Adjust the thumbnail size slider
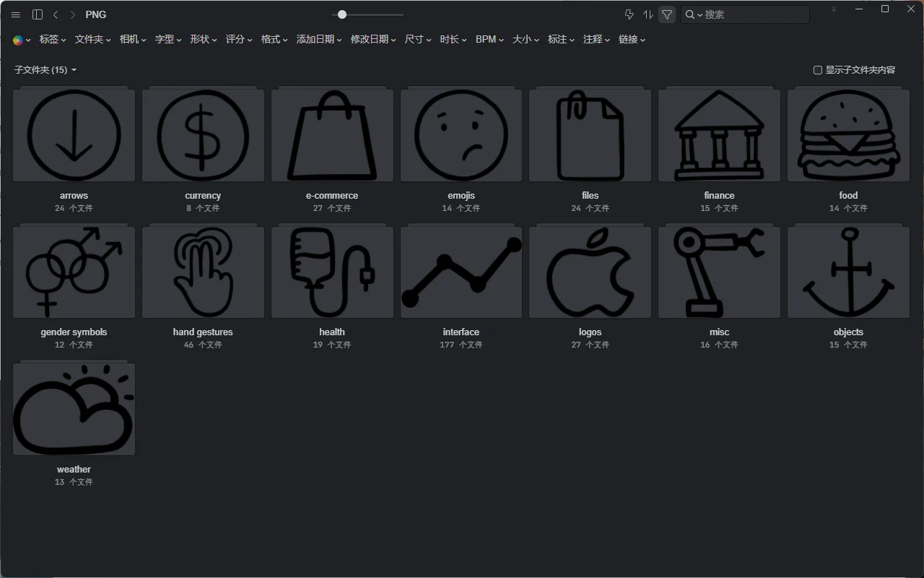 coord(368,14)
